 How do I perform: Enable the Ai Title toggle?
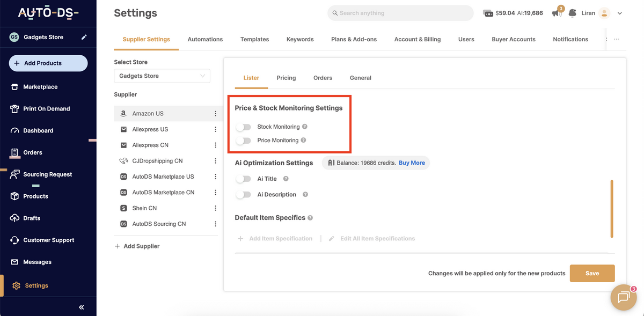click(243, 178)
